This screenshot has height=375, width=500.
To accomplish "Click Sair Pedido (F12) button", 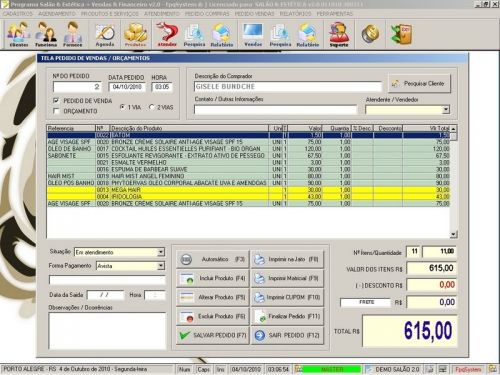I will pos(287,335).
